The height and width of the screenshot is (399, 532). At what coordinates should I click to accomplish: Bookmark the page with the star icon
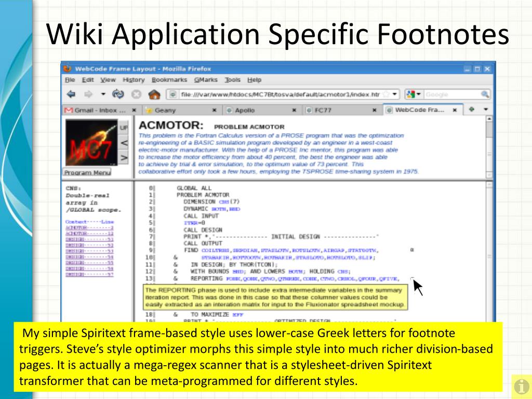coord(385,94)
